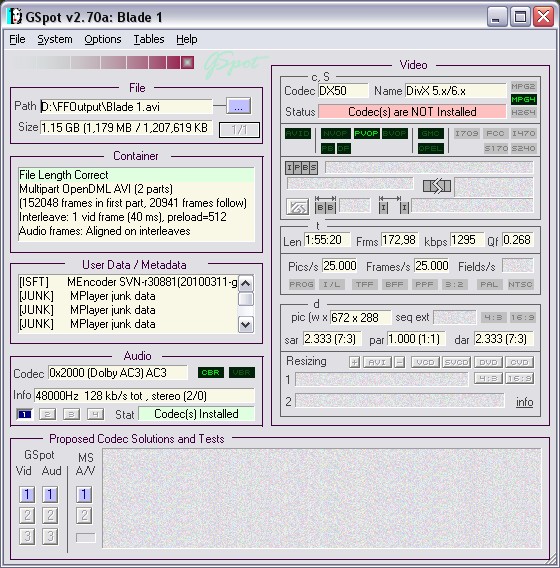Image resolution: width=560 pixels, height=568 pixels.
Task: Open the File menu
Action: [17, 39]
